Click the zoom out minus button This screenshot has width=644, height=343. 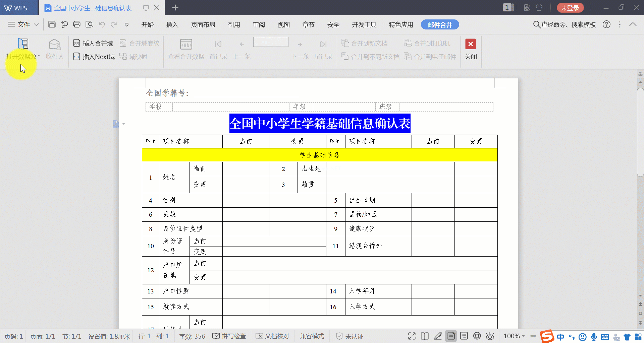coord(533,336)
